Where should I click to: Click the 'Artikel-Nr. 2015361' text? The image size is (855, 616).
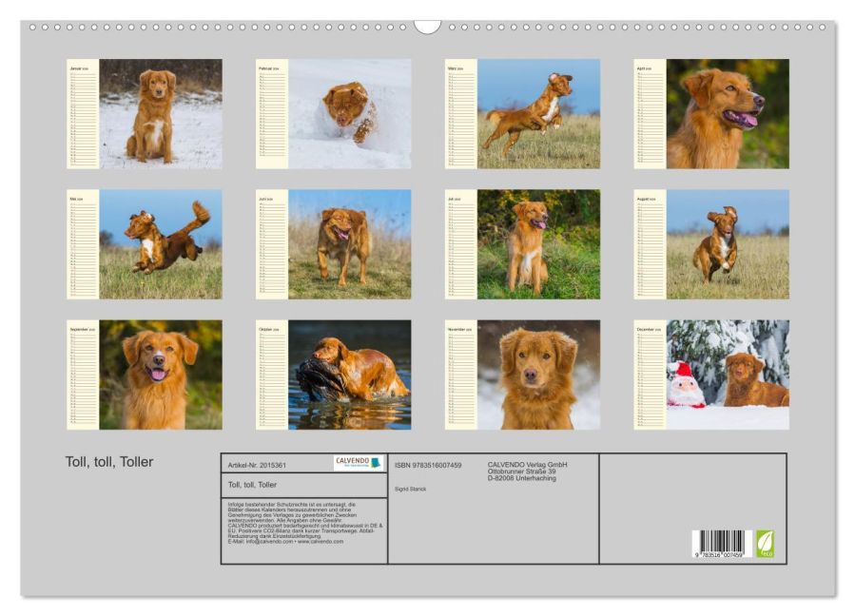pos(256,465)
